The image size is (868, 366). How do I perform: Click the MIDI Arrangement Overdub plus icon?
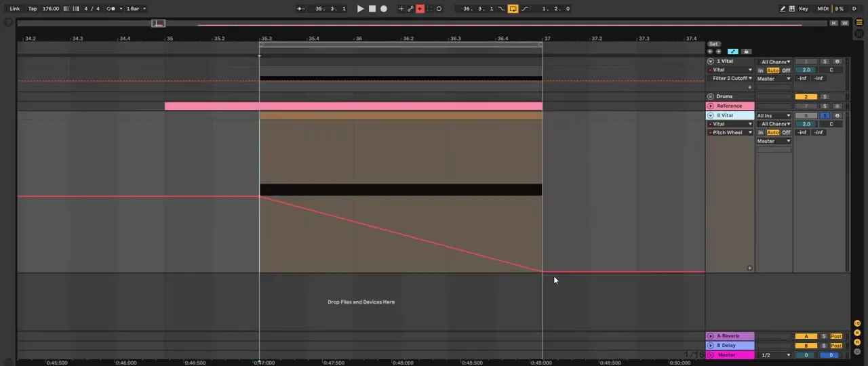tap(401, 9)
